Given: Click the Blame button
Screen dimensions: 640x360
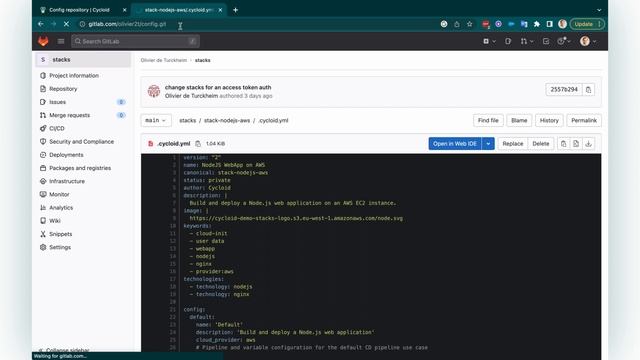Looking at the screenshot, I should (519, 120).
